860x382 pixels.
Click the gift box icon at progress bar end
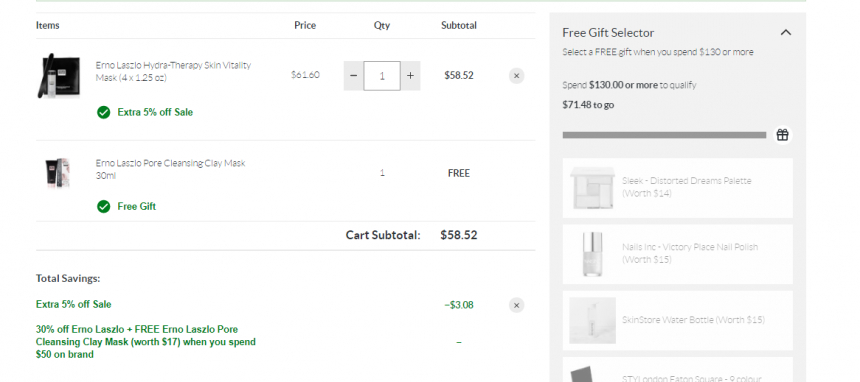click(x=783, y=135)
